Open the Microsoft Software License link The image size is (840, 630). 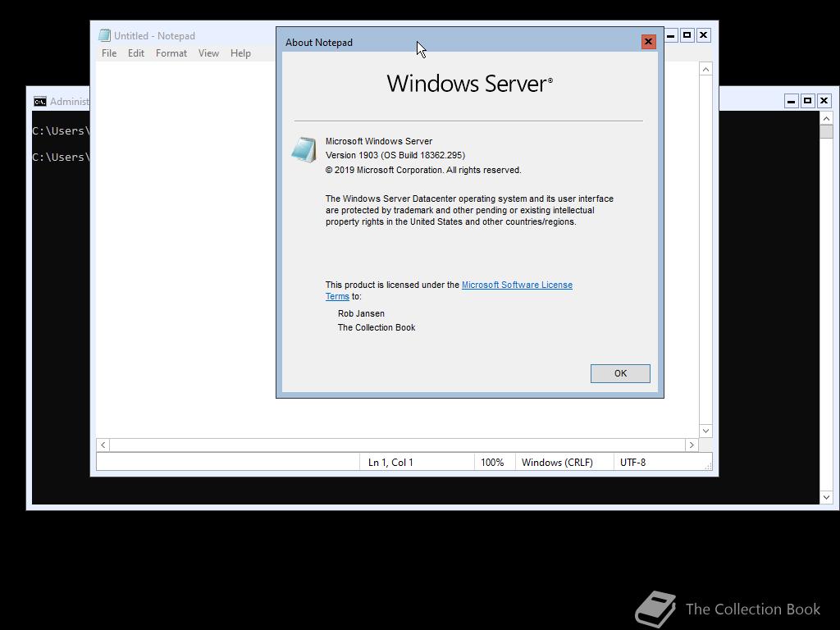coord(517,285)
